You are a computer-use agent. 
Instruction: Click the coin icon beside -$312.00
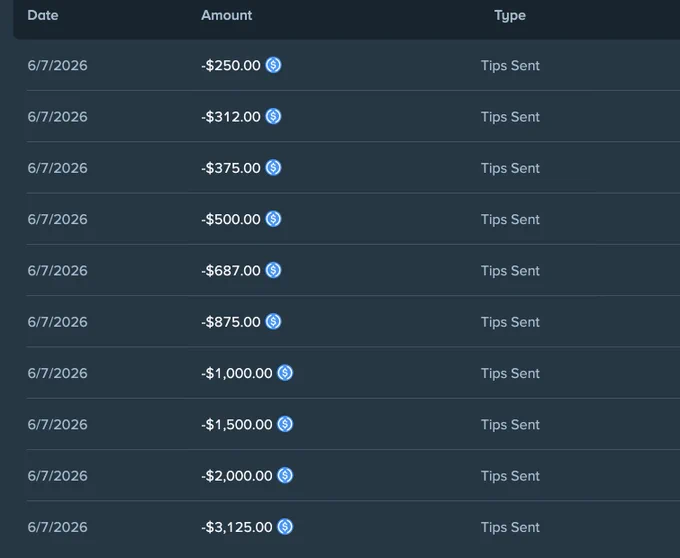[273, 116]
